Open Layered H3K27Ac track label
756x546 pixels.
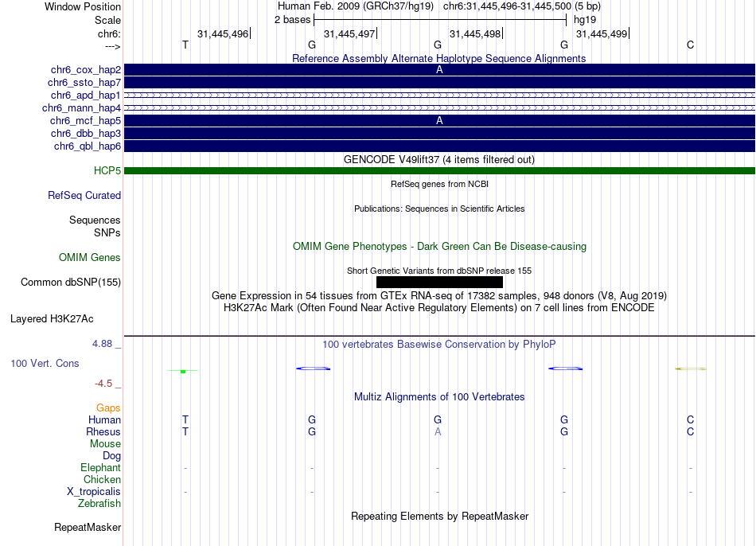click(x=52, y=319)
